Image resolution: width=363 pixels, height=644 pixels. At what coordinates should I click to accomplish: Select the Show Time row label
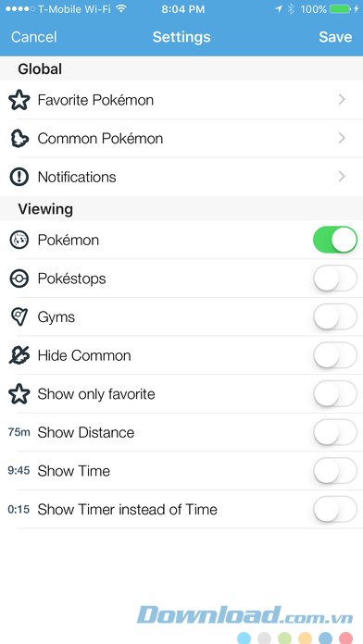pos(73,471)
